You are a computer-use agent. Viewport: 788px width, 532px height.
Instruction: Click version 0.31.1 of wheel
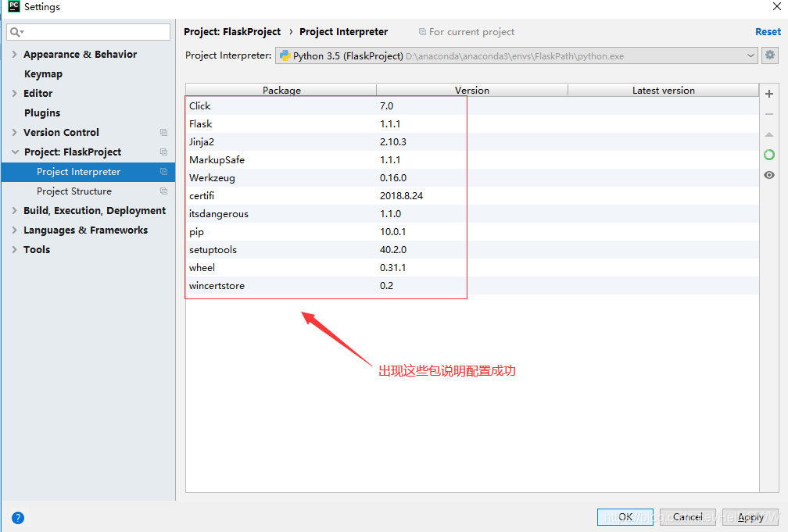click(x=392, y=268)
